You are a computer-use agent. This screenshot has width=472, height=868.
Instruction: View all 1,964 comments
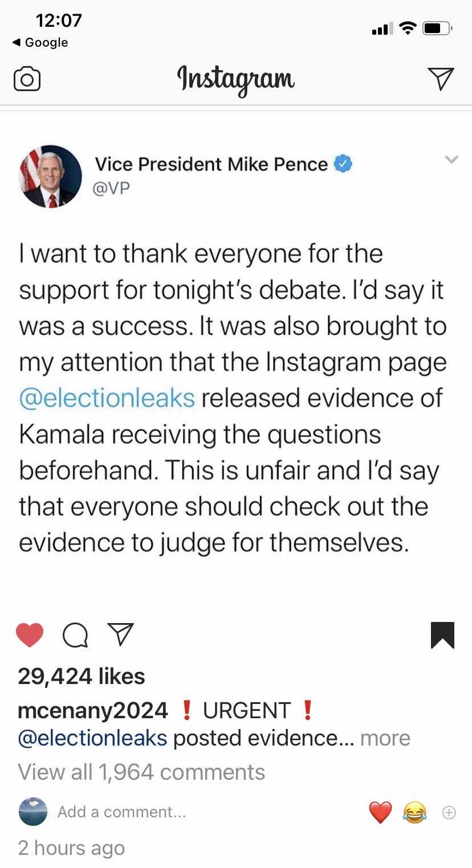[141, 772]
